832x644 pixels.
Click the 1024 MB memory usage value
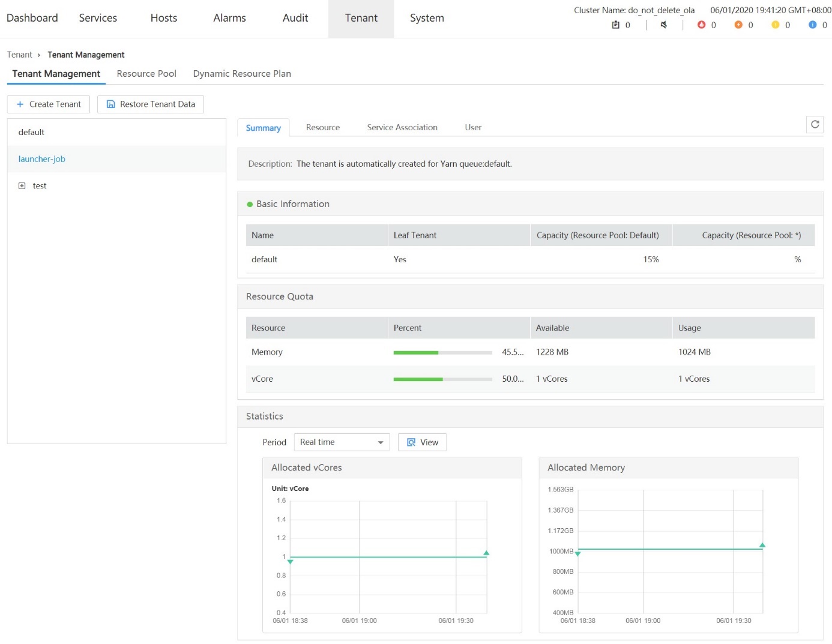[695, 352]
